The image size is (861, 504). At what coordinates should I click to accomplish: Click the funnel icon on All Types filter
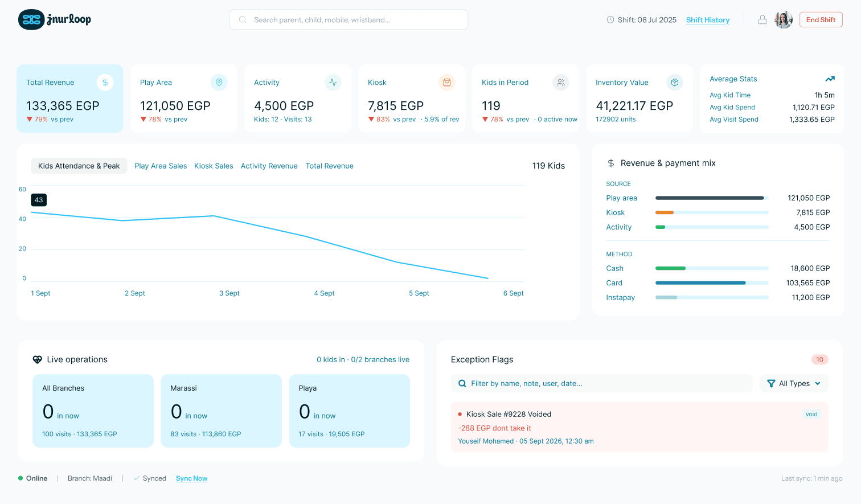771,384
